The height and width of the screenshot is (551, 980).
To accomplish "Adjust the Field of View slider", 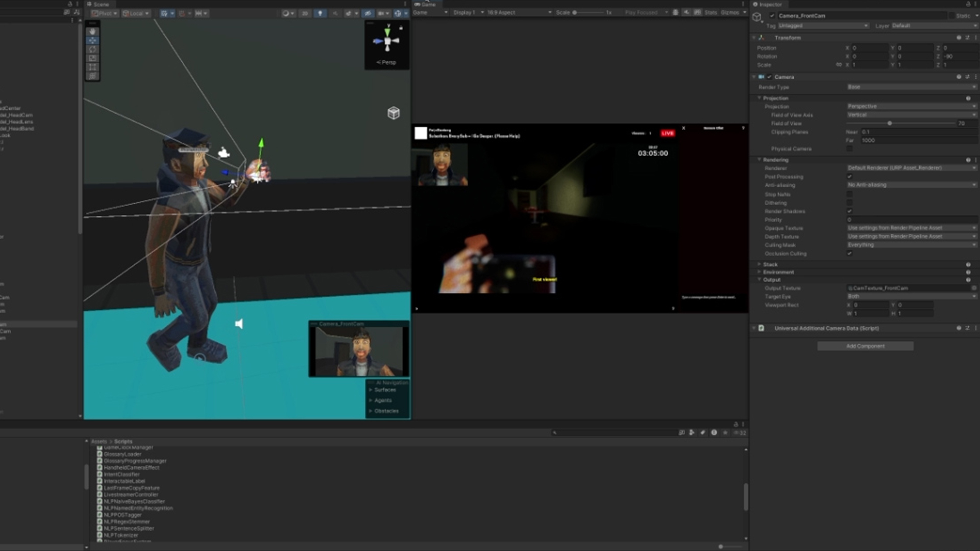I will pyautogui.click(x=890, y=123).
